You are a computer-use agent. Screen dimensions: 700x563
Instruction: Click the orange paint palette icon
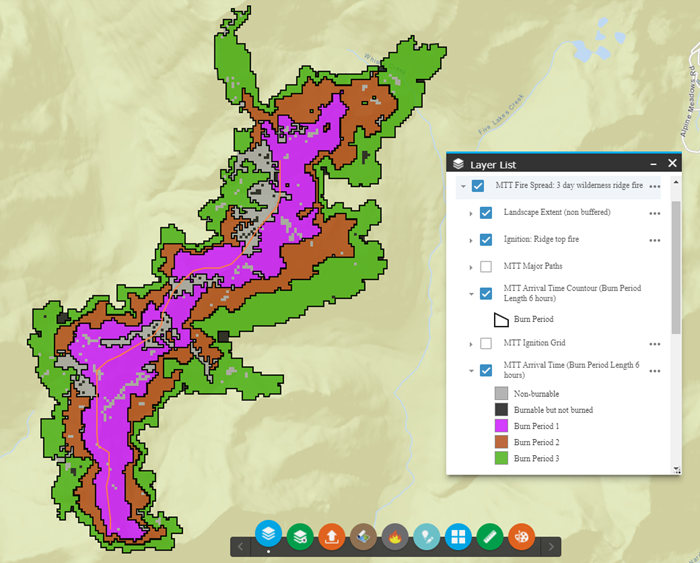[522, 536]
